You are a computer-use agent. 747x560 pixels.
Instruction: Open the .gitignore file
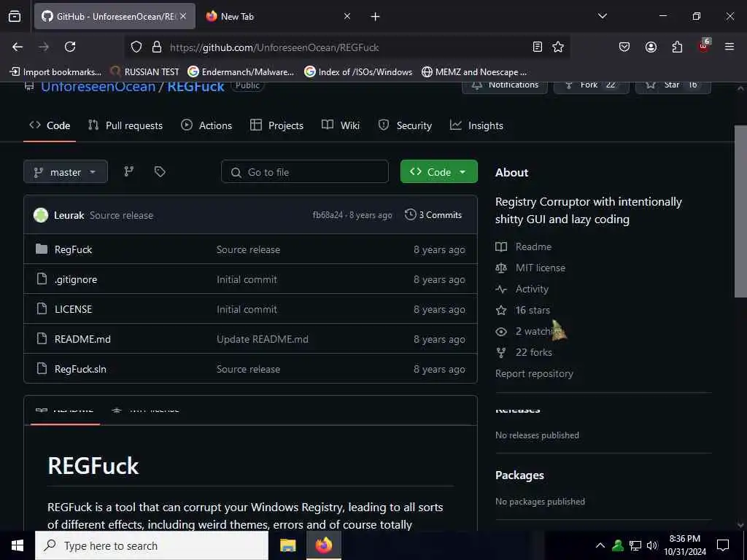coord(76,279)
